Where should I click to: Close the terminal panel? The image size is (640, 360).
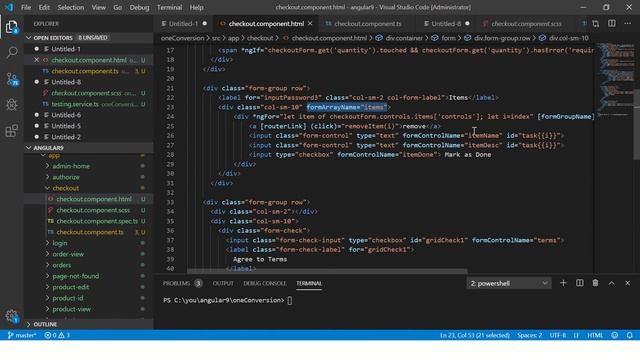(x=627, y=283)
